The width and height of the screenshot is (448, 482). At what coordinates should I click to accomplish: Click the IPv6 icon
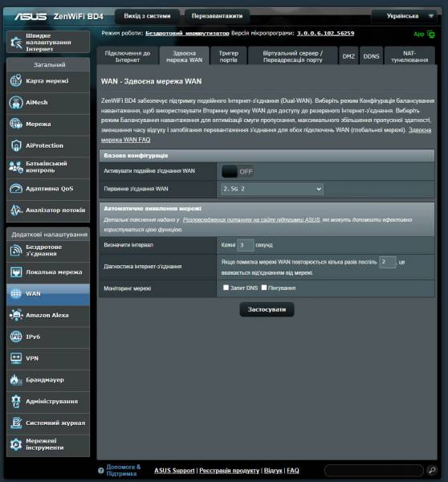[16, 337]
